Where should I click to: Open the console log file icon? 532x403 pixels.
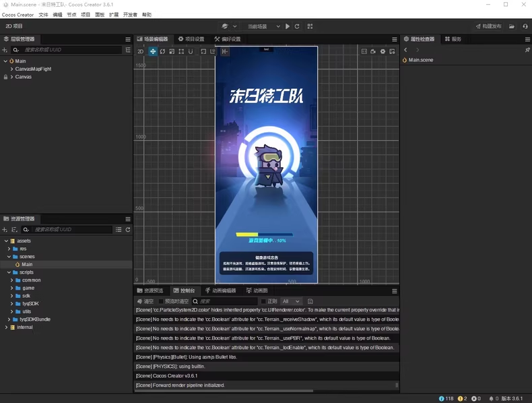click(x=310, y=301)
